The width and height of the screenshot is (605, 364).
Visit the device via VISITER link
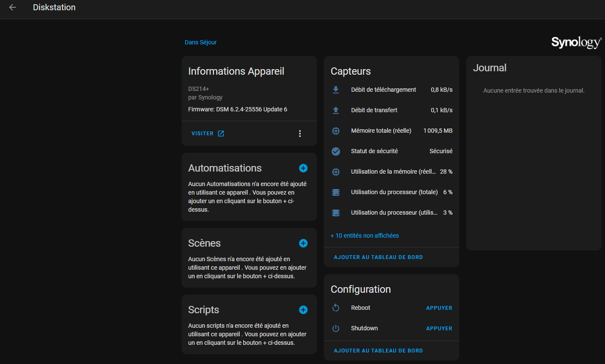[x=208, y=134]
